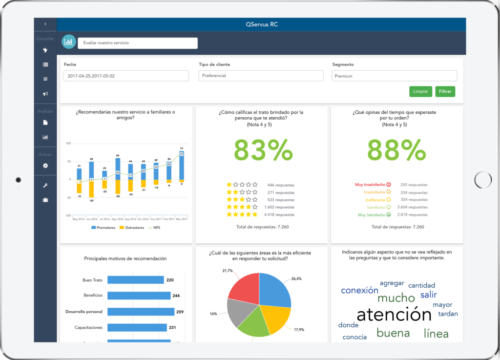The height and width of the screenshot is (360, 500).
Task: Open the wrench icon in the sidebar
Action: (x=45, y=185)
